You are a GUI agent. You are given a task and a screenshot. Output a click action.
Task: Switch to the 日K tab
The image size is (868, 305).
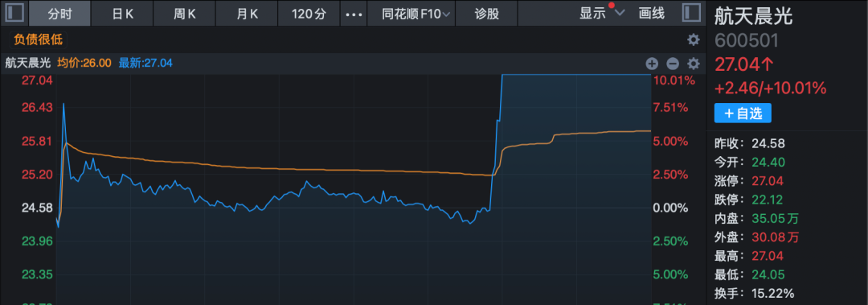tap(122, 14)
